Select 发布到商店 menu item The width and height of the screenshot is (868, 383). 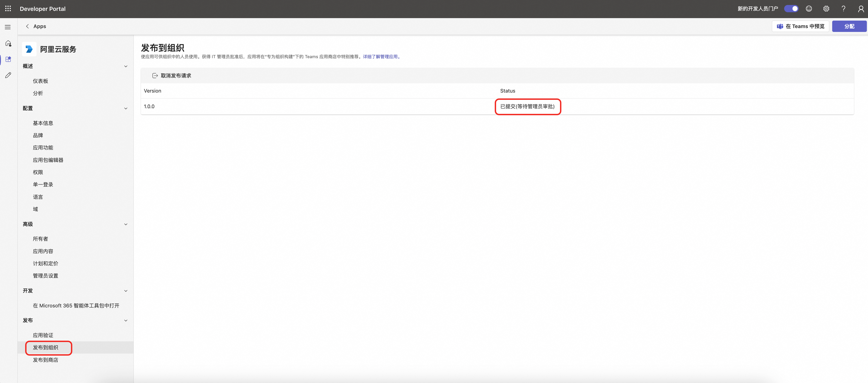[46, 360]
